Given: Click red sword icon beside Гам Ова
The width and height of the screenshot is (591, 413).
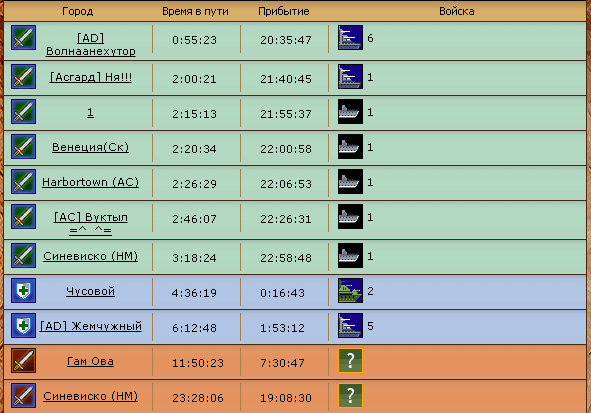Looking at the screenshot, I should click(x=23, y=361).
